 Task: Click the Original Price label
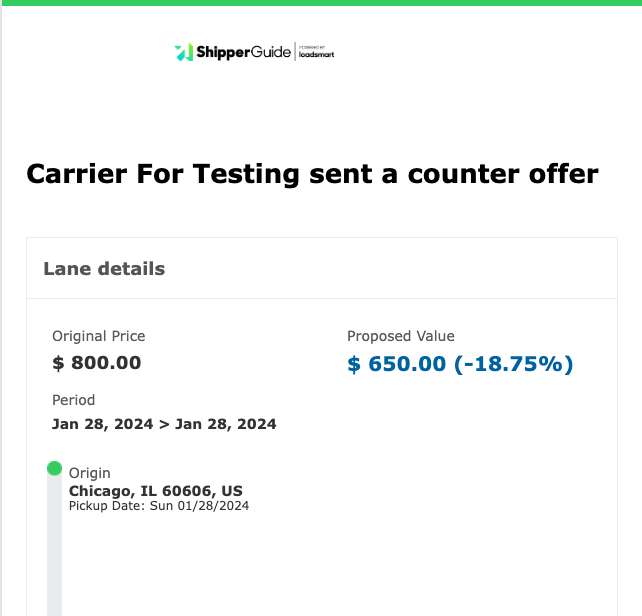tap(99, 336)
